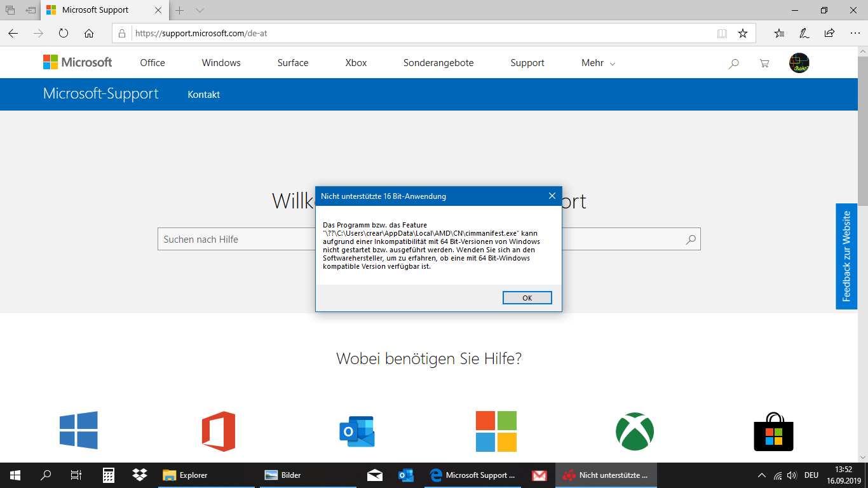
Task: Switch to Microsoft Support Edge taskbar button
Action: point(473,475)
